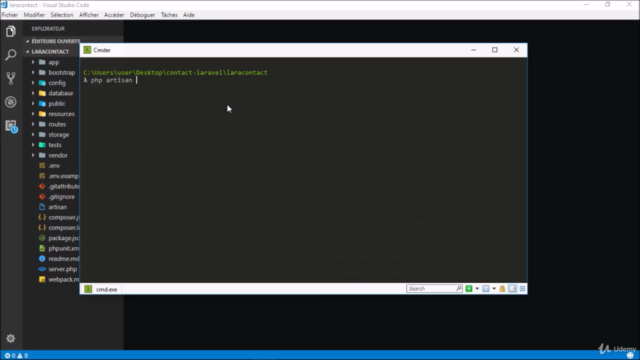Expand the database folder arrow

(33, 93)
